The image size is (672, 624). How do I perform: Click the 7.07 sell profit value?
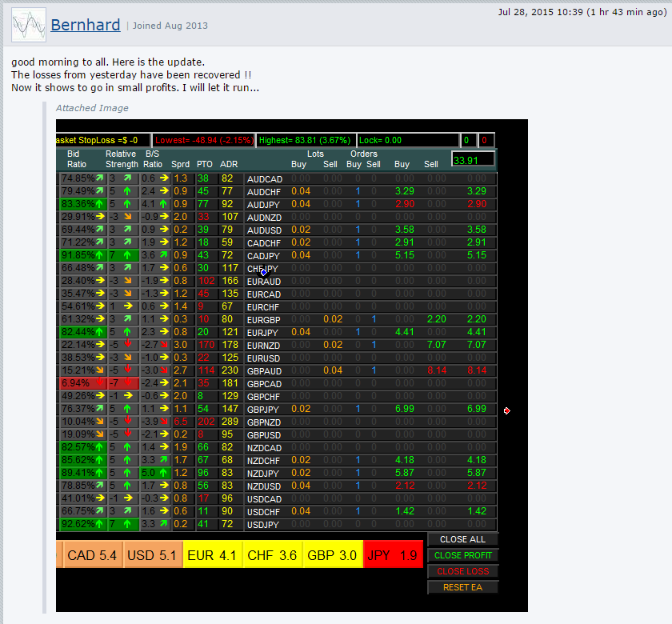point(437,345)
